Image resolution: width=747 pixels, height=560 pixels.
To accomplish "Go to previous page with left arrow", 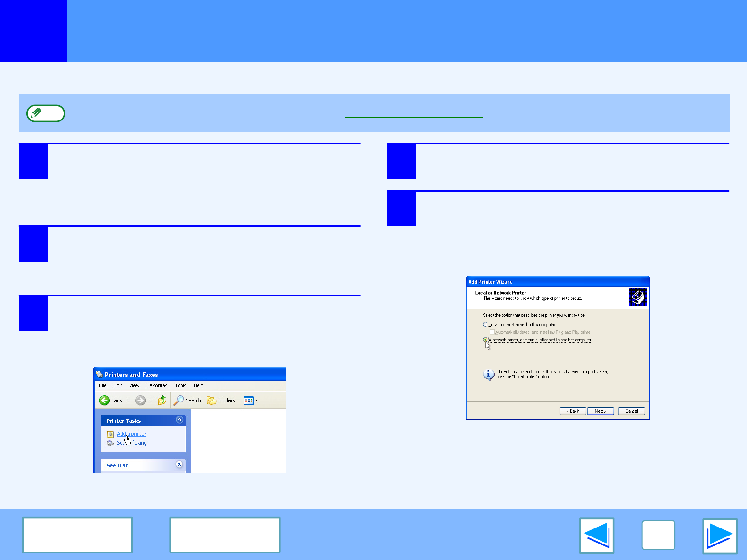I will [597, 536].
